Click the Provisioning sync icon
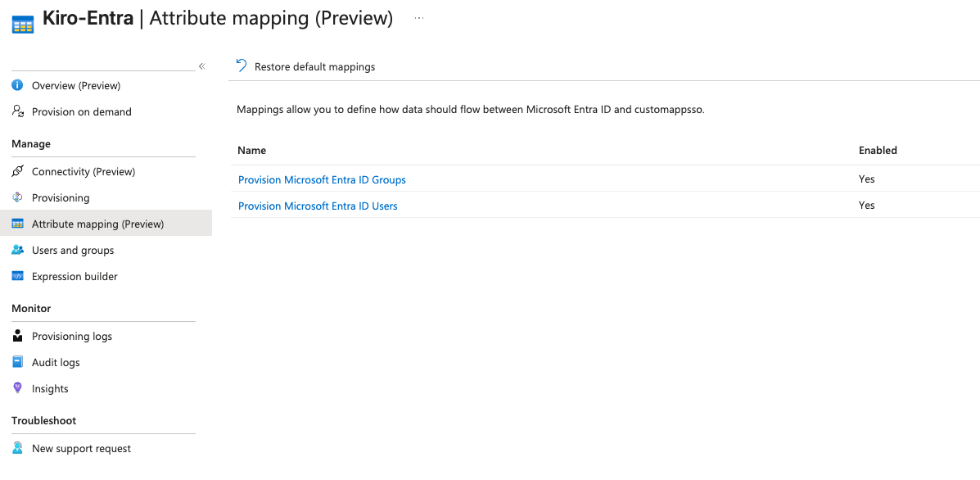Viewport: 980px width, 480px height. click(x=17, y=197)
